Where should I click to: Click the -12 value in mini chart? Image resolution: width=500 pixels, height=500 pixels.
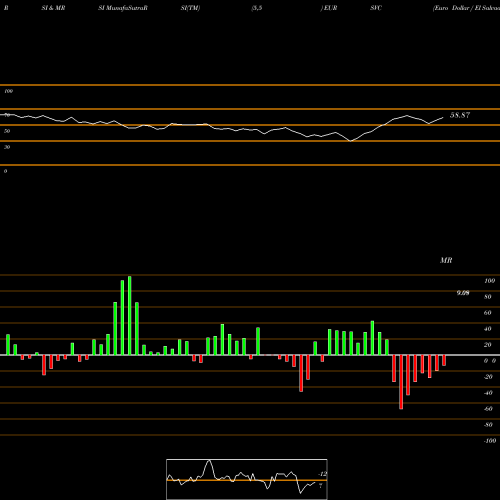point(322,474)
